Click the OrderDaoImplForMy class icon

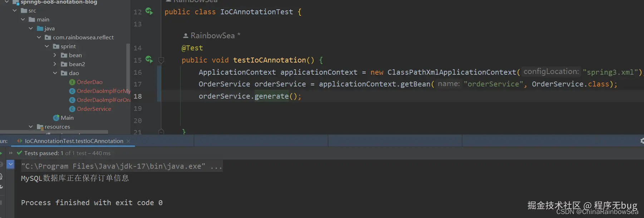pos(72,91)
